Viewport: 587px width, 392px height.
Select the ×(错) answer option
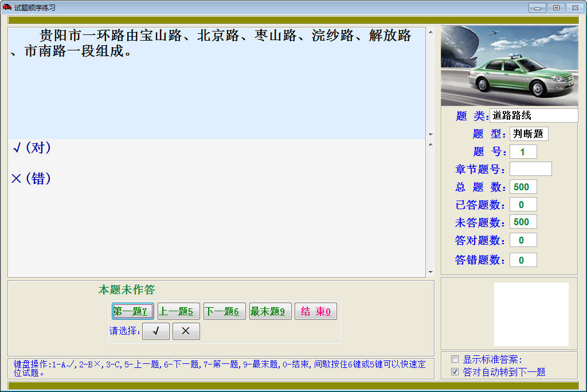[32, 179]
